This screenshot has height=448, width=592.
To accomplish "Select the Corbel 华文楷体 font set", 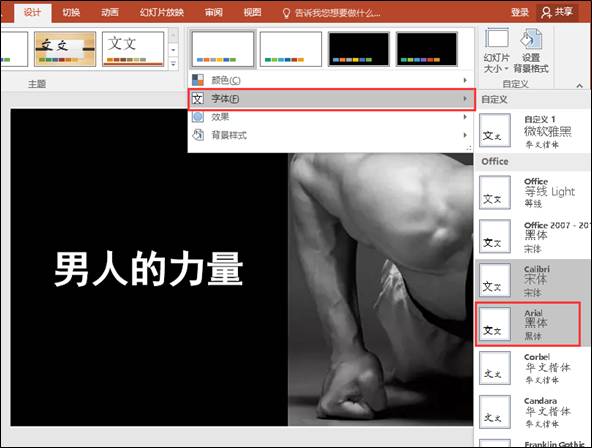I will (533, 368).
